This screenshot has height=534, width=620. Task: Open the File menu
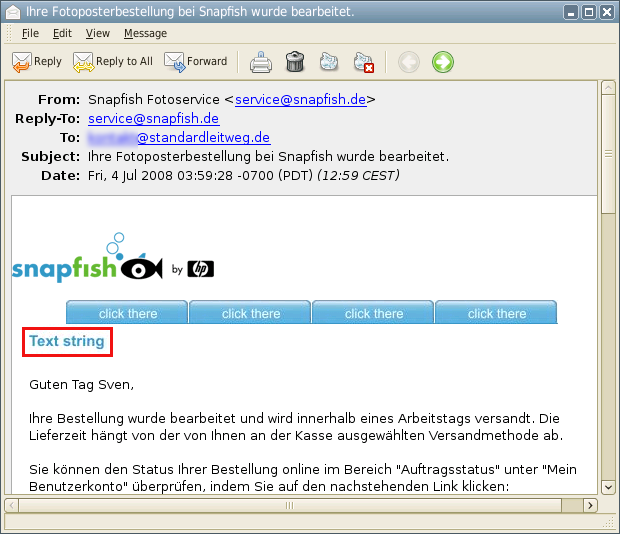(30, 33)
